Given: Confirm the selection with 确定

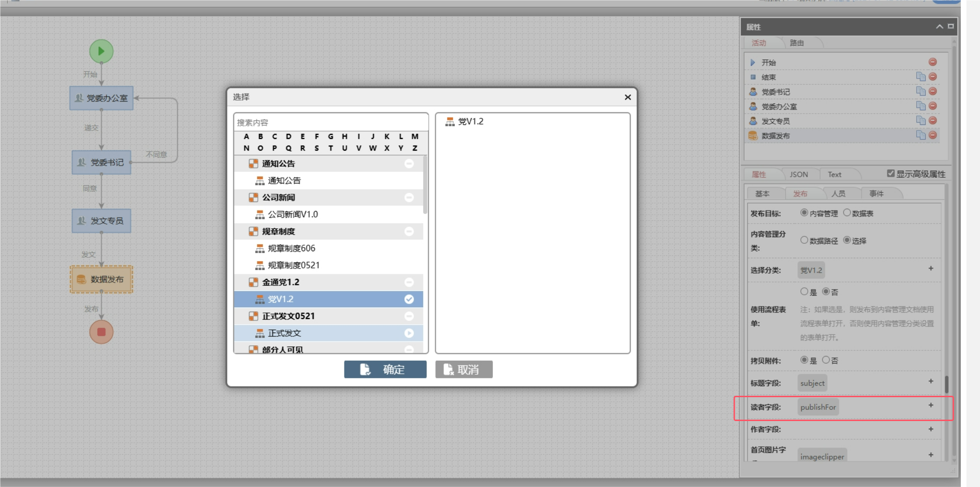Looking at the screenshot, I should tap(385, 370).
